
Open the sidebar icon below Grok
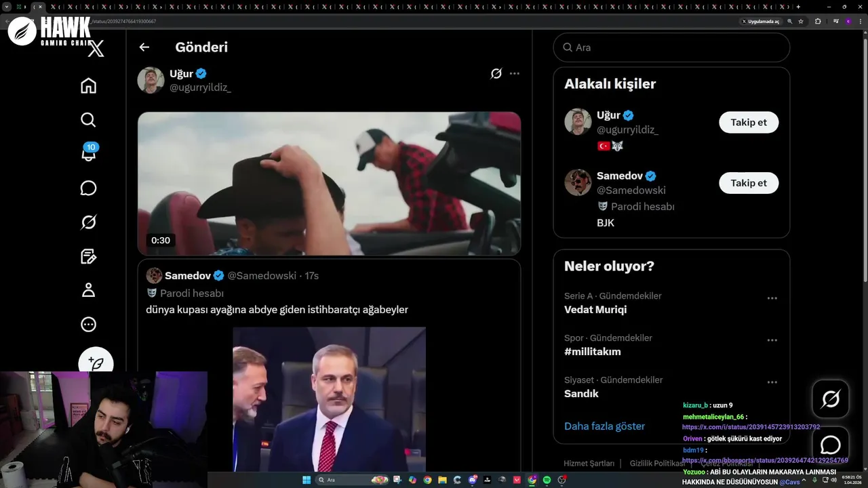[x=88, y=256]
